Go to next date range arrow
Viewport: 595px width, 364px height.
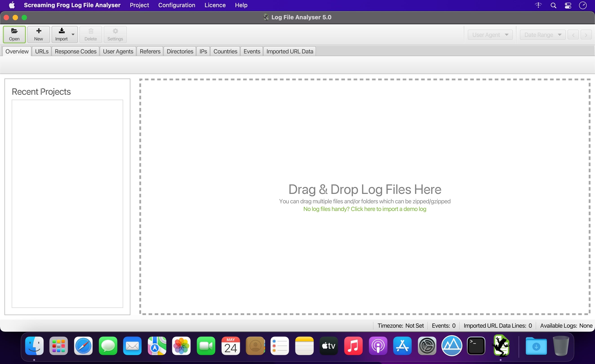point(586,35)
